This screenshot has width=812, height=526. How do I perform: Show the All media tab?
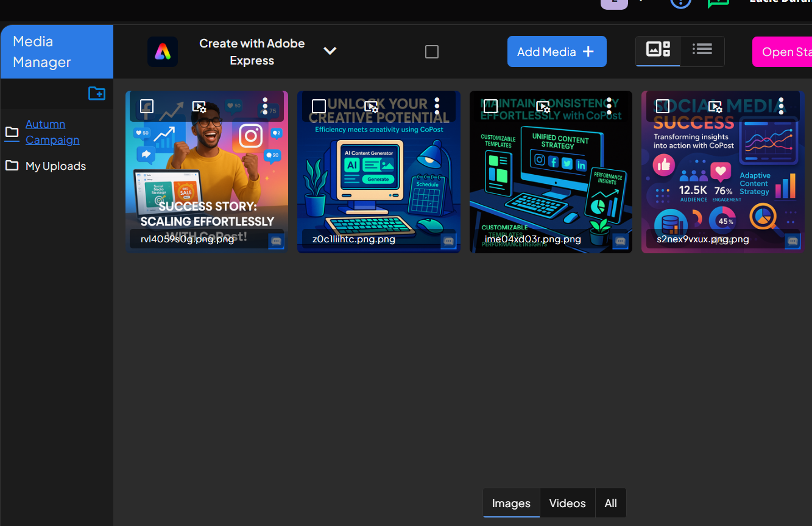coord(610,503)
